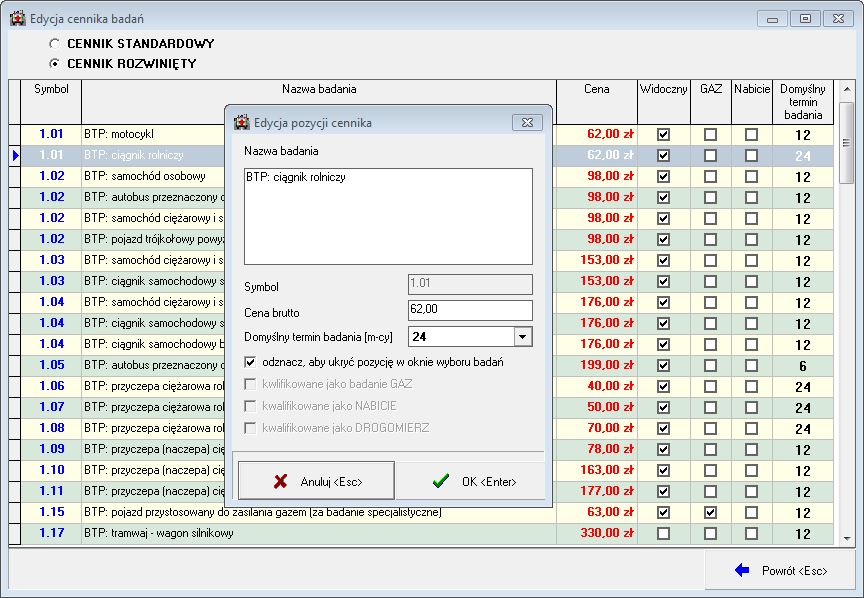The height and width of the screenshot is (598, 864).
Task: Open Domyślny termin badania dropdown
Action: (522, 337)
